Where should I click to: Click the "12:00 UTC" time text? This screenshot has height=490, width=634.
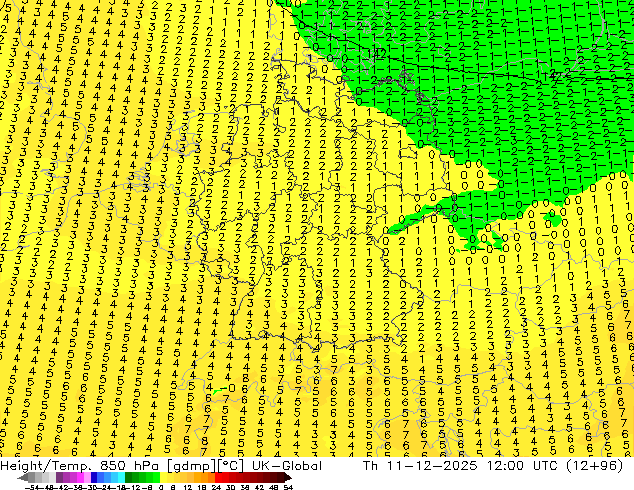click(x=524, y=466)
